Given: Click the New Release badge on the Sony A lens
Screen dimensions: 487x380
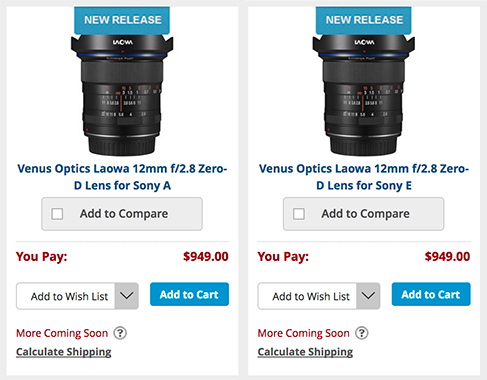Looking at the screenshot, I should coord(122,20).
